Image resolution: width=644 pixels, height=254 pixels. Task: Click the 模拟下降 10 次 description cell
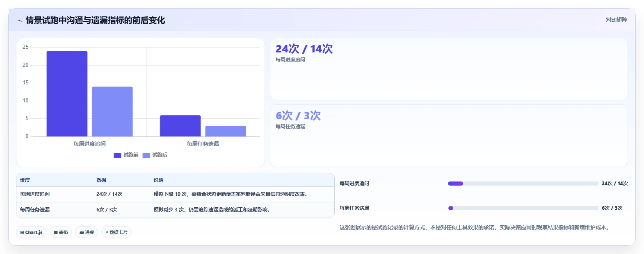tap(231, 194)
